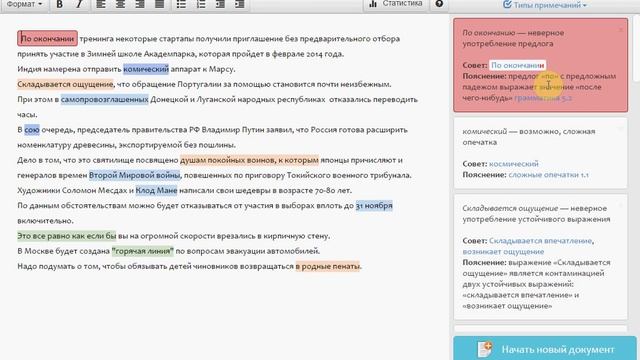
Task: Justify text alignment
Action: [160, 4]
